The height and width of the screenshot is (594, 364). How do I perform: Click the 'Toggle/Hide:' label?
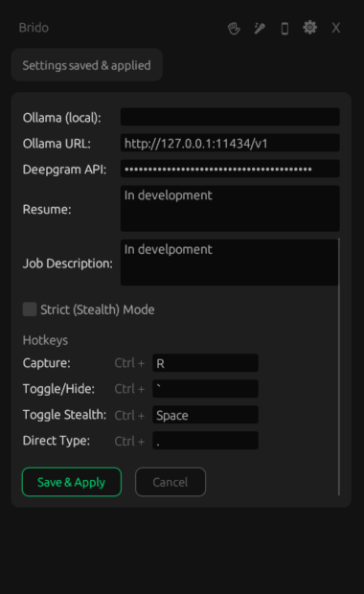point(58,389)
